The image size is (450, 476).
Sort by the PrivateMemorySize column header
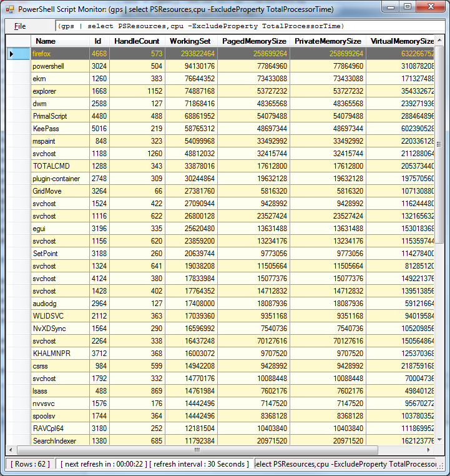click(328, 41)
